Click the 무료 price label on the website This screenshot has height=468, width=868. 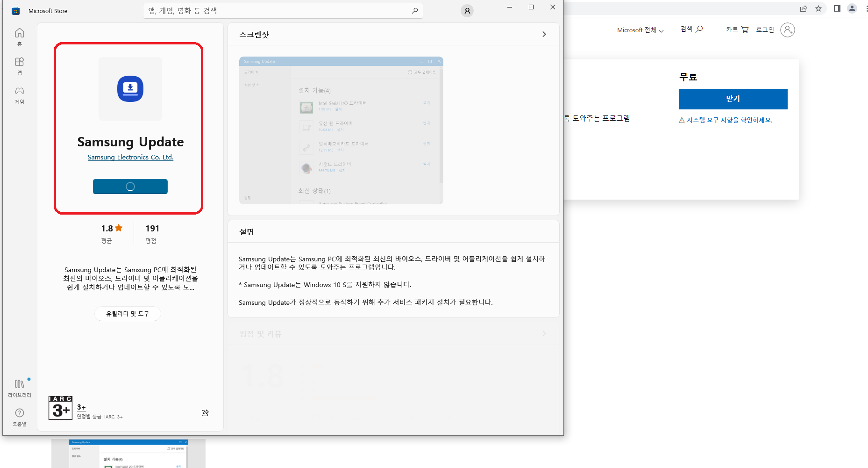tap(688, 77)
